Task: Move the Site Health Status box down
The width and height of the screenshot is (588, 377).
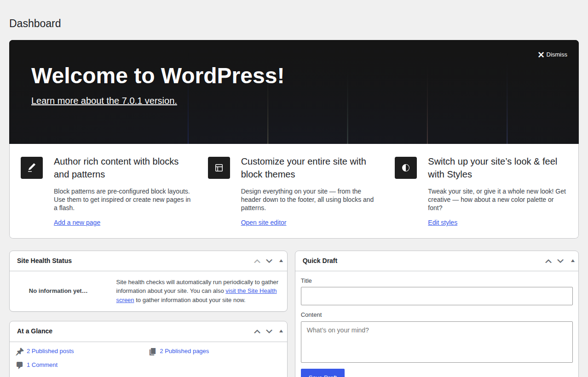Action: tap(269, 261)
